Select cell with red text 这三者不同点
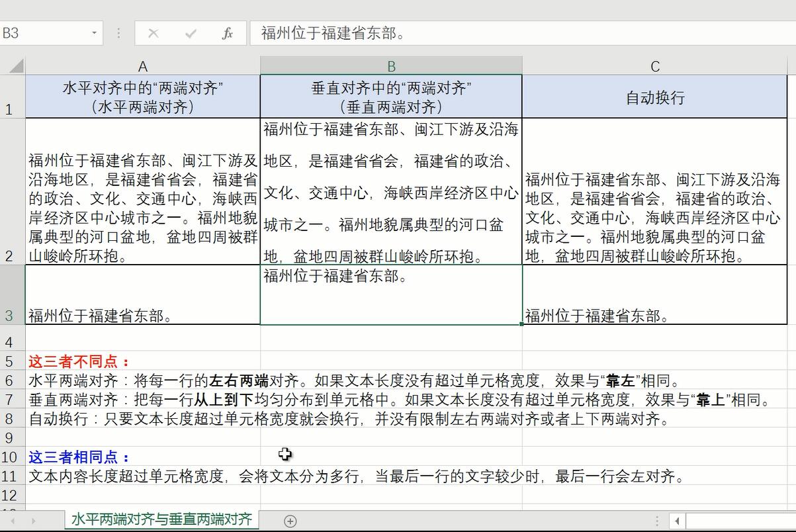796x532 pixels. (79, 361)
